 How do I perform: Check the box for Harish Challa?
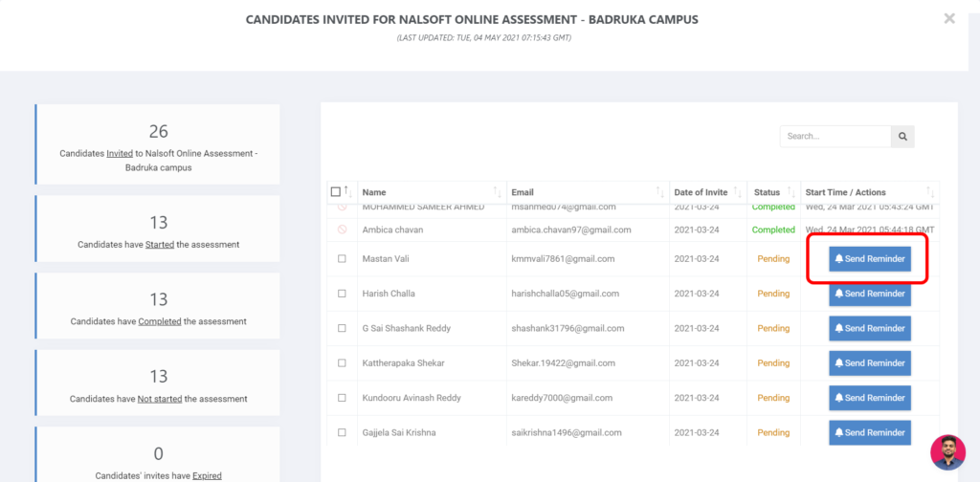(x=342, y=294)
